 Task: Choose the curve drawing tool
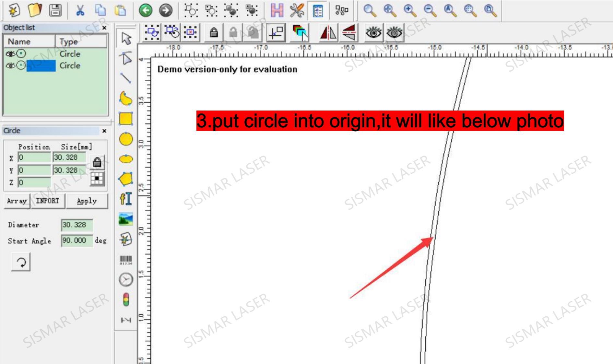tap(126, 98)
